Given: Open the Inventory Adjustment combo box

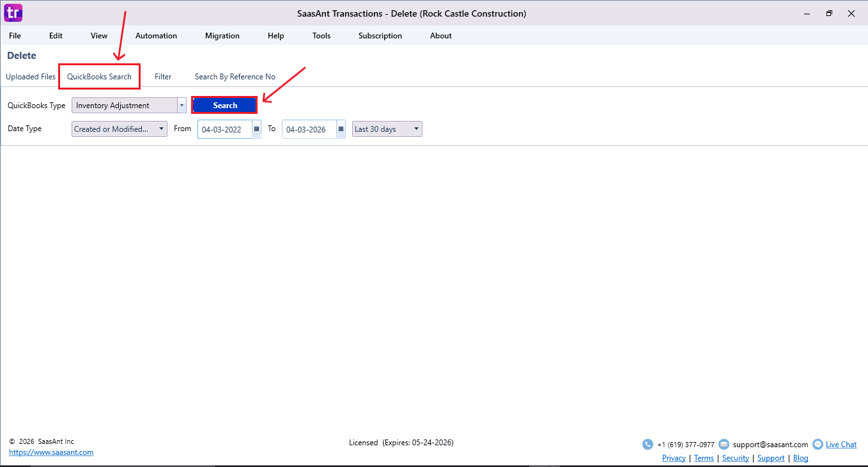Looking at the screenshot, I should [129, 106].
